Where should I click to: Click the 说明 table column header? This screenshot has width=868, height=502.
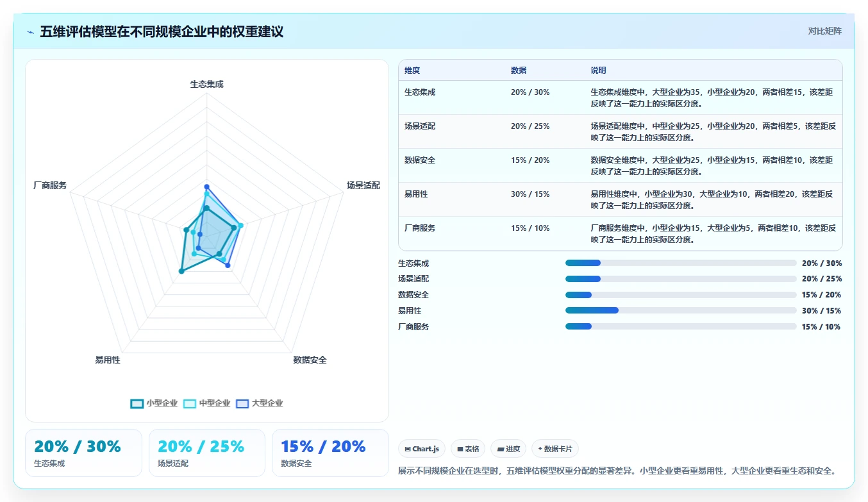[598, 71]
